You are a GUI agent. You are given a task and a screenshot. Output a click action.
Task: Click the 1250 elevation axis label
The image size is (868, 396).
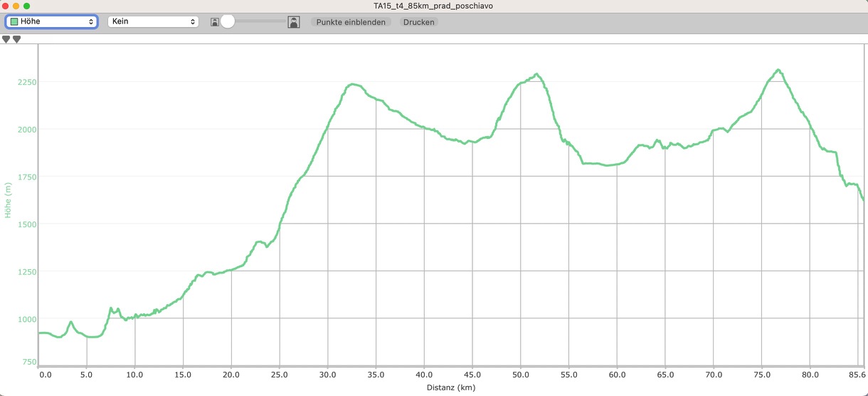click(x=26, y=271)
